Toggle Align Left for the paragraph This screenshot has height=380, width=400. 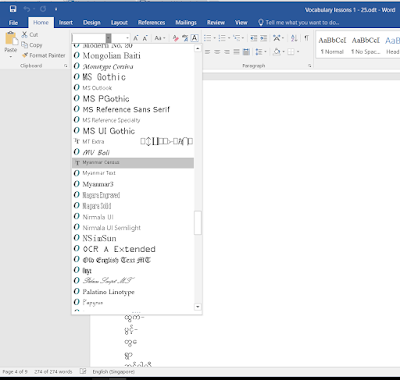(x=207, y=52)
